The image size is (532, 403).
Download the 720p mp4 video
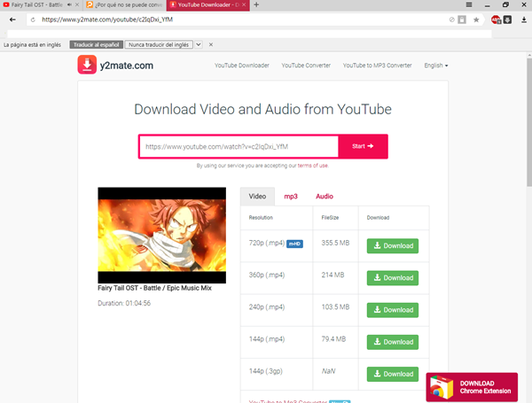[x=393, y=245]
